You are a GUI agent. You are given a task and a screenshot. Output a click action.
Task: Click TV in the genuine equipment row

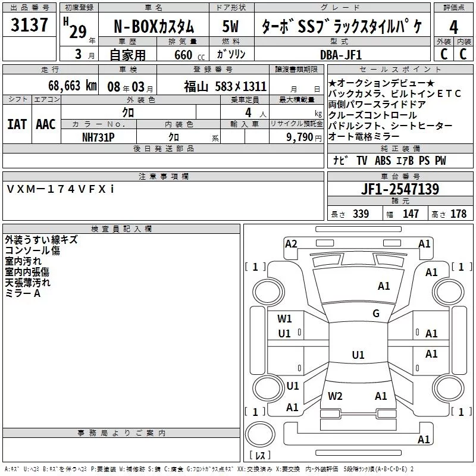(x=362, y=160)
